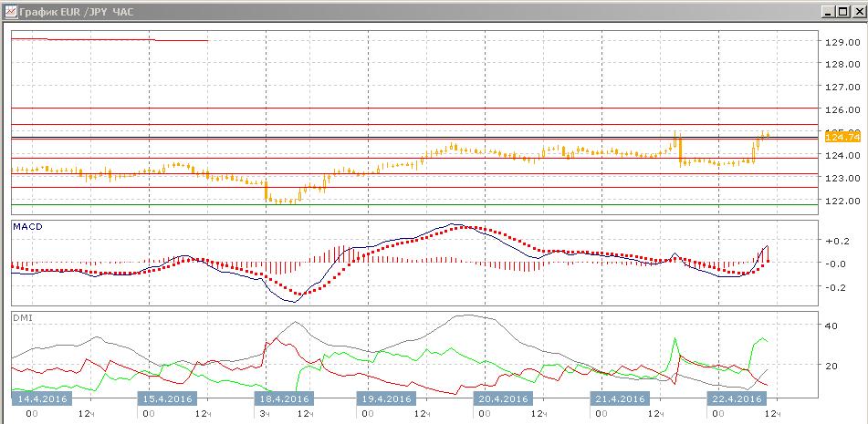Viewport: 868px width, 424px height.
Task: Click the 128.00 price axis label
Action: tap(842, 64)
